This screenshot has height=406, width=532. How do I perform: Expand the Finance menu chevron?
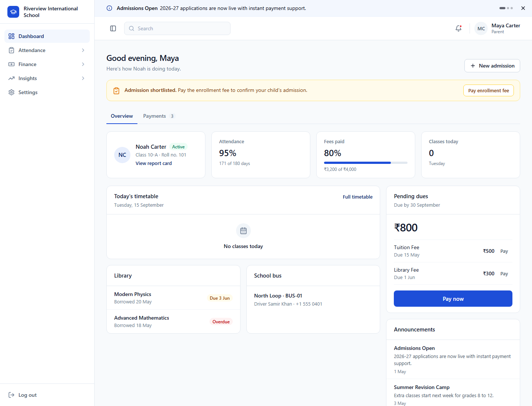pos(83,64)
